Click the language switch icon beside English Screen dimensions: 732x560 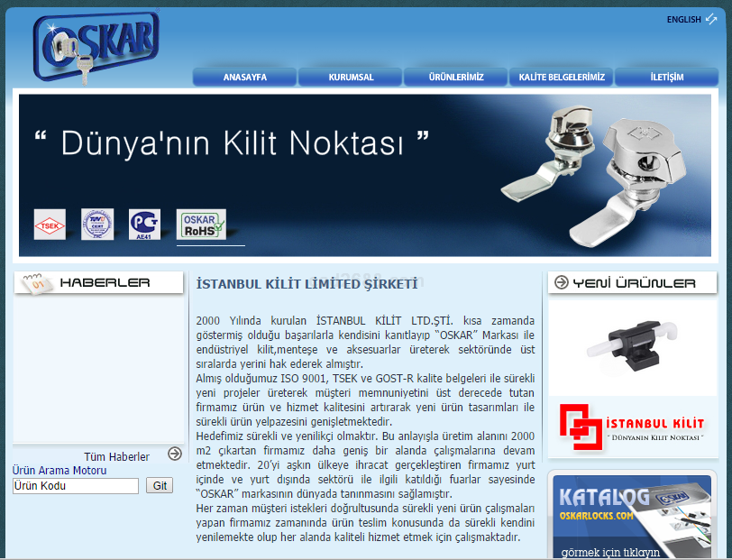coord(712,19)
